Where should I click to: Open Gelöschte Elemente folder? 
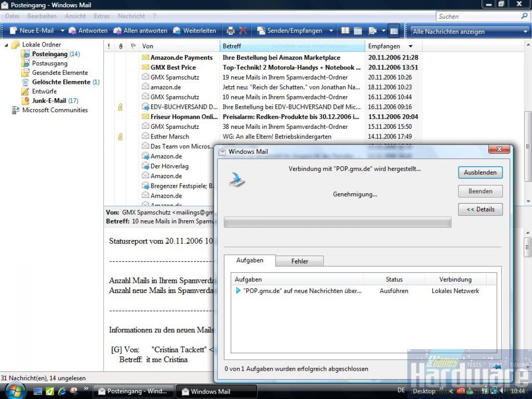(x=61, y=82)
